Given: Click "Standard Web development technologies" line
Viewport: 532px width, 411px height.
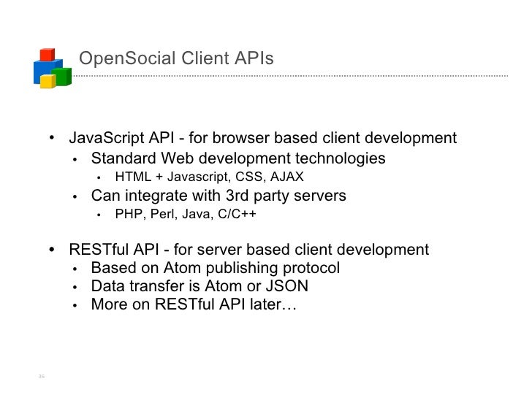Looking at the screenshot, I should [238, 158].
